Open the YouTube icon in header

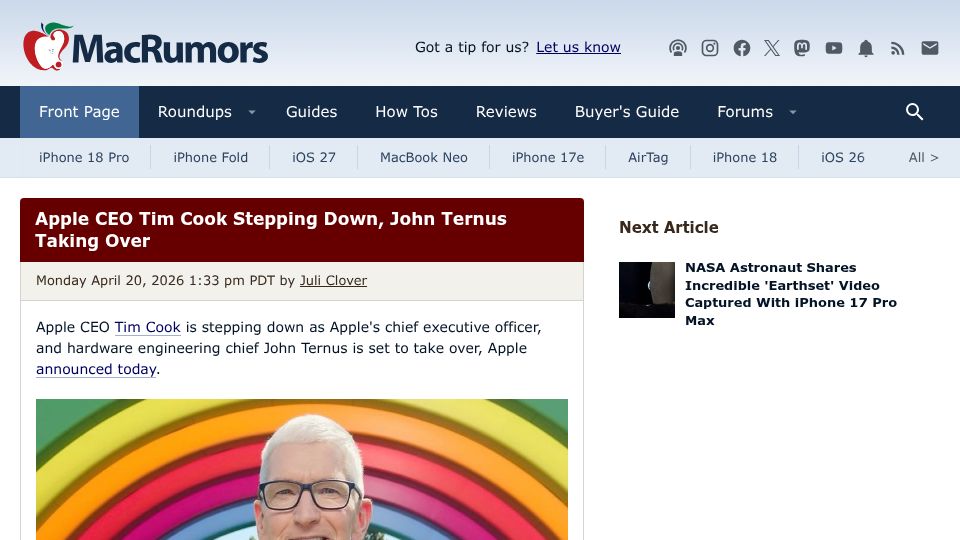point(834,48)
